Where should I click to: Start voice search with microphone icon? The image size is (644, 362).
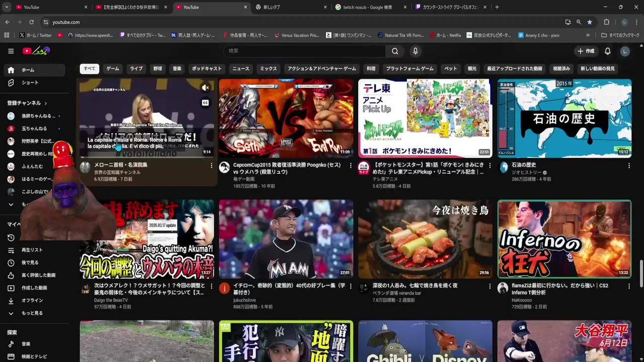click(x=415, y=51)
